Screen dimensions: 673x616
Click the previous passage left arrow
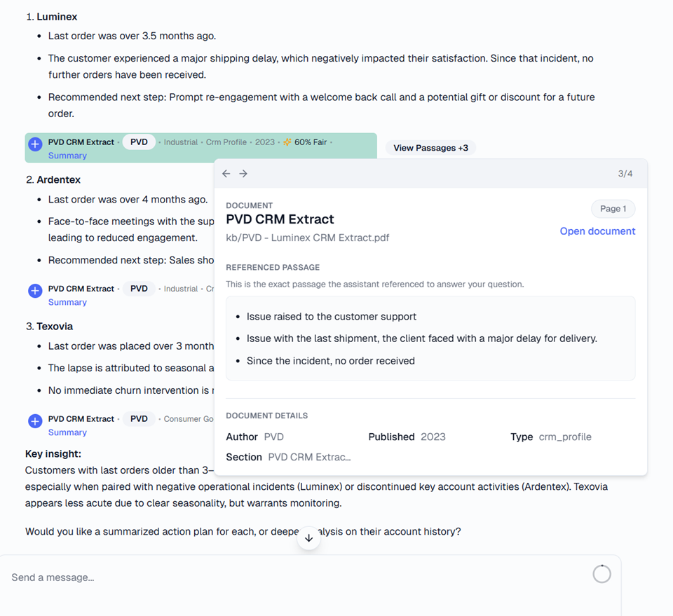[226, 173]
